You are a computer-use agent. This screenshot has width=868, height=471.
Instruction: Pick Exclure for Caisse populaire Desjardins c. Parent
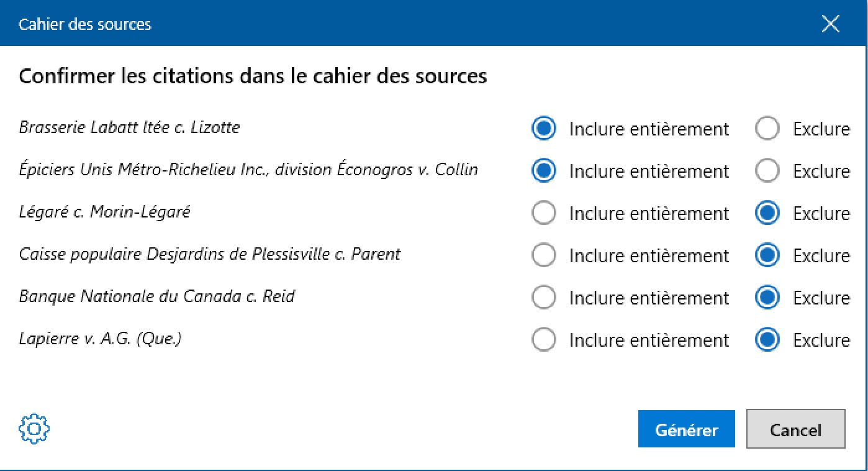click(x=767, y=255)
